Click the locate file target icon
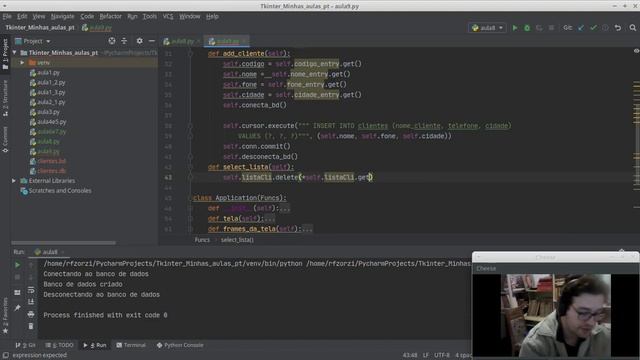This screenshot has width=640, height=360. pyautogui.click(x=112, y=41)
